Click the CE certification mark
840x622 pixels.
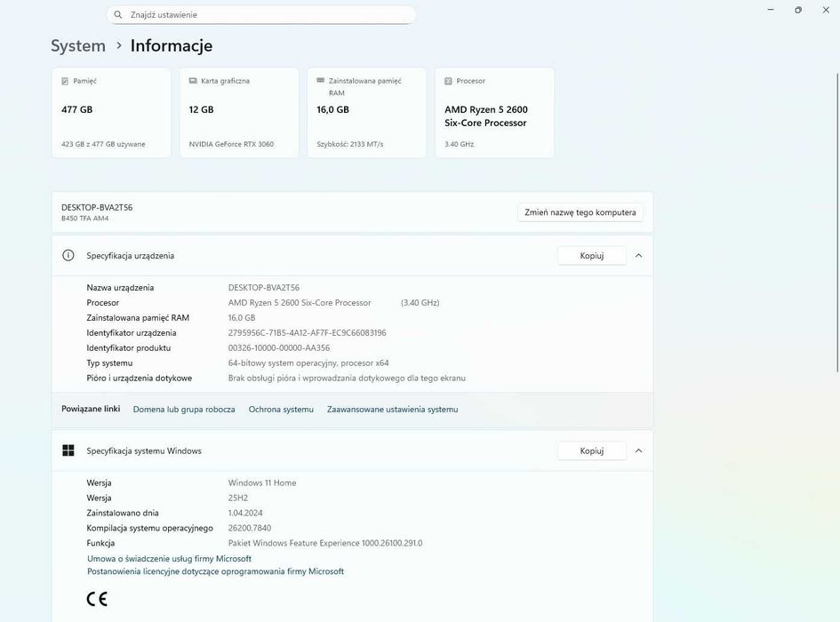point(97,599)
